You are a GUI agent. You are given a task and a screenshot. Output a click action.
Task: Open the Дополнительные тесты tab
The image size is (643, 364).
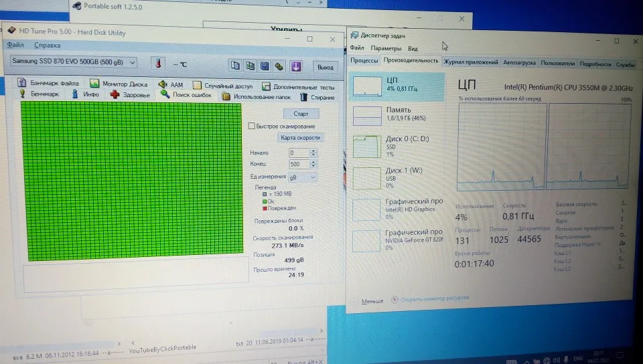(298, 87)
